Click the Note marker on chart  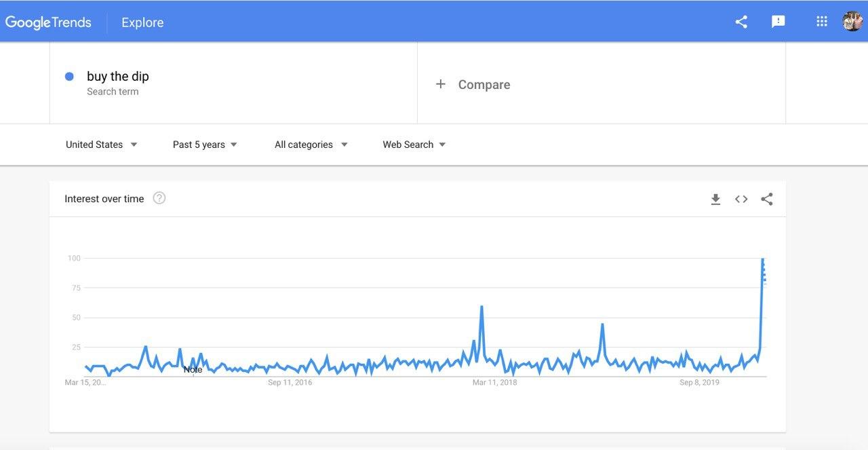pos(193,370)
